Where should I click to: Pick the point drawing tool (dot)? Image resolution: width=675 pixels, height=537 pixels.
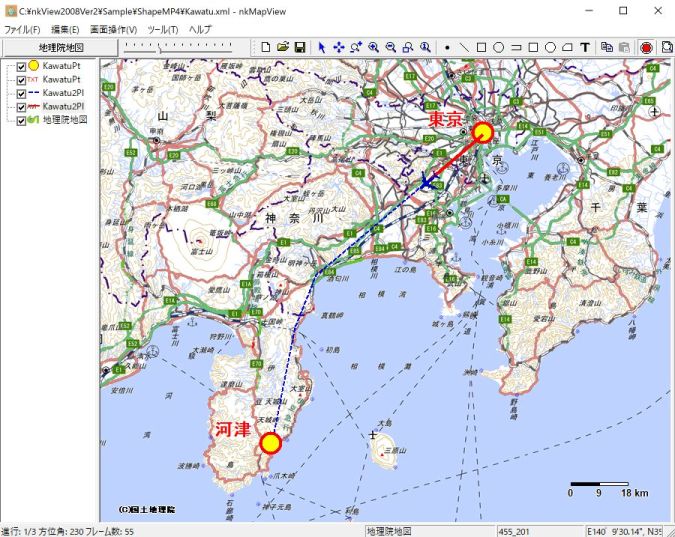447,47
